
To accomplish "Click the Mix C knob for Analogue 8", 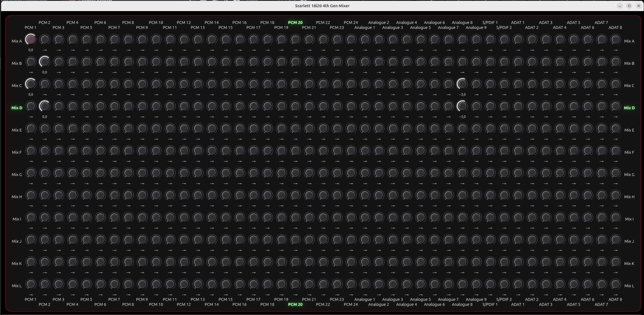I will 462,84.
